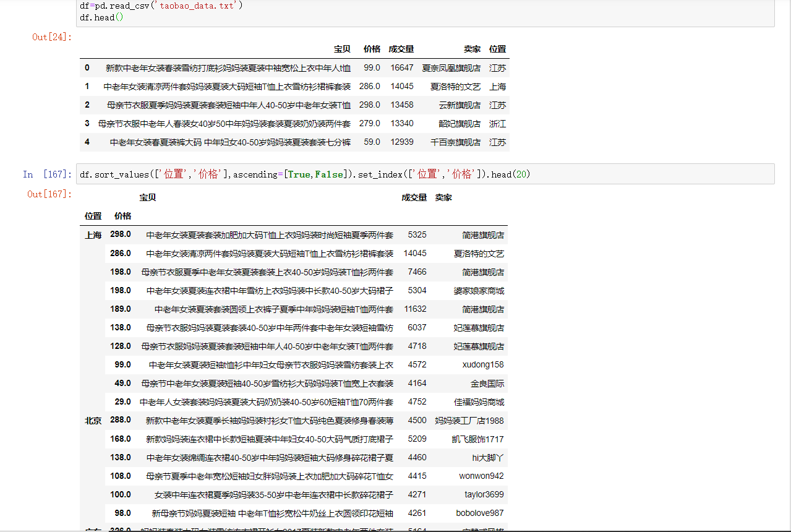Image resolution: width=791 pixels, height=532 pixels.
Task: Select seller 凯飞服饰1717
Action: tap(478, 439)
